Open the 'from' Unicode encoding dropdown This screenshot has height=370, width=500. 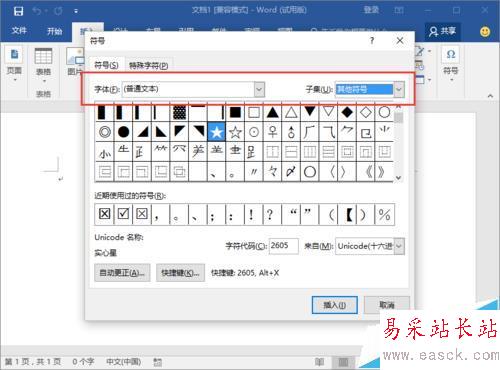point(399,246)
